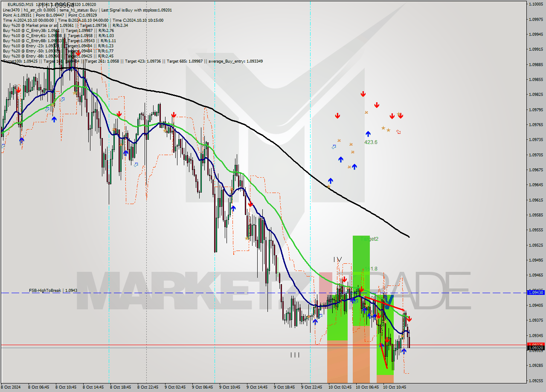Click the '8 Oct 2024' time label
546x392 pixels.
[x=12, y=387]
